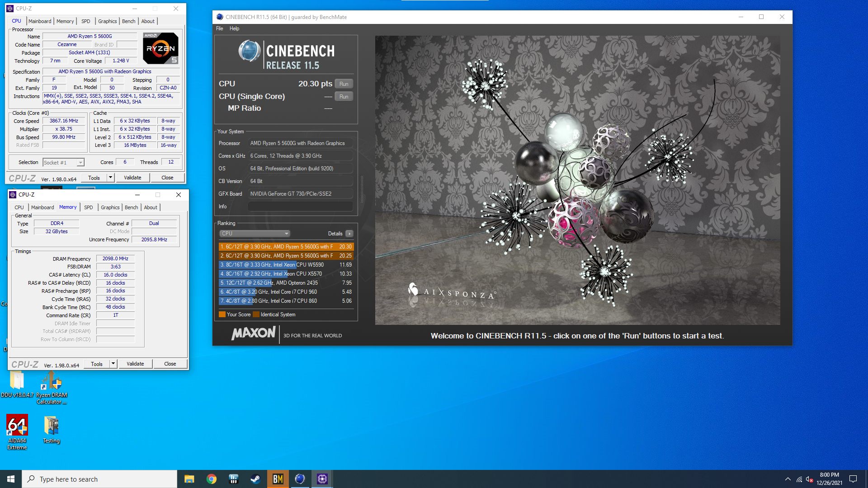The width and height of the screenshot is (868, 488).
Task: Click the ranking Details arrow button
Action: pyautogui.click(x=349, y=234)
